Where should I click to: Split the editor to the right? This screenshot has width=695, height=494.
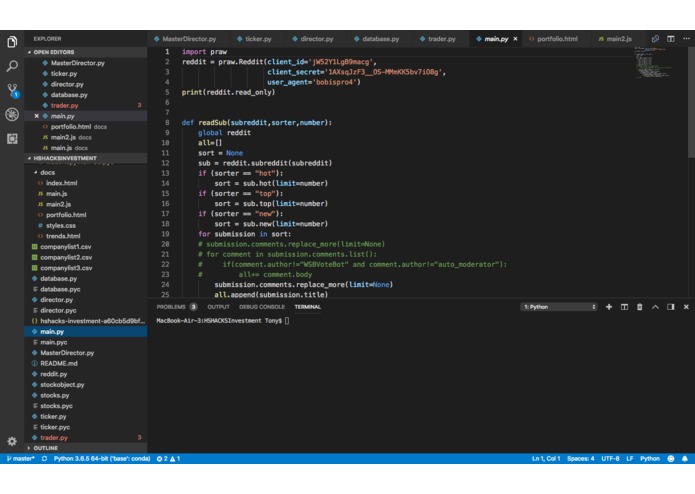[671, 39]
